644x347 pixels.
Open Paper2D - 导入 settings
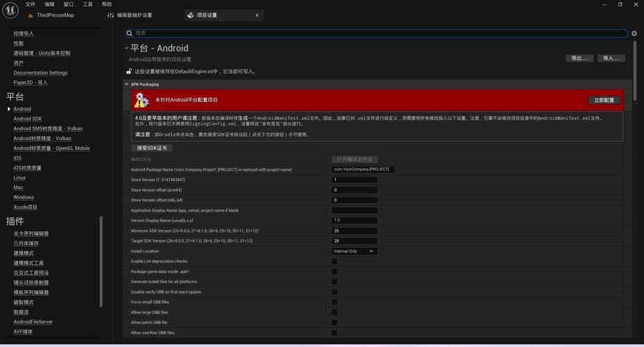[x=31, y=83]
